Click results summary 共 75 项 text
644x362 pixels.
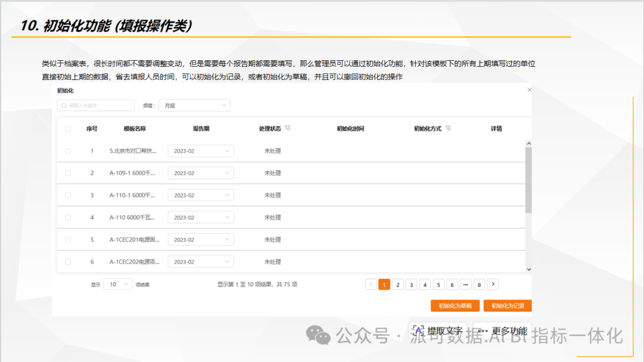click(287, 284)
